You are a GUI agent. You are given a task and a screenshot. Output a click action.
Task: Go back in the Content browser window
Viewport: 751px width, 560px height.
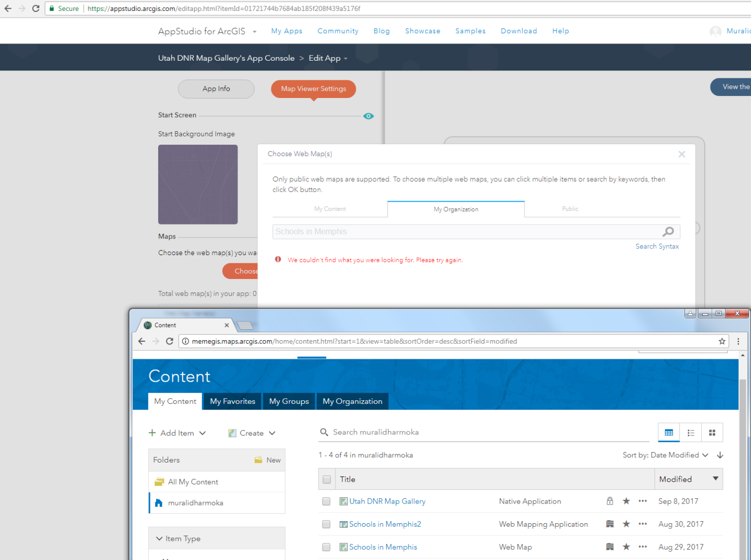[x=142, y=341]
